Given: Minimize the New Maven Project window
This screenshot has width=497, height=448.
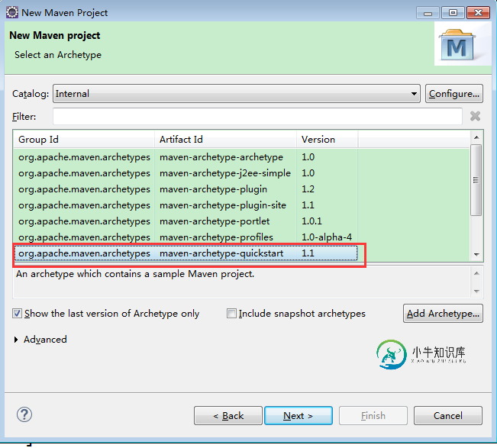Looking at the screenshot, I should (428, 13).
